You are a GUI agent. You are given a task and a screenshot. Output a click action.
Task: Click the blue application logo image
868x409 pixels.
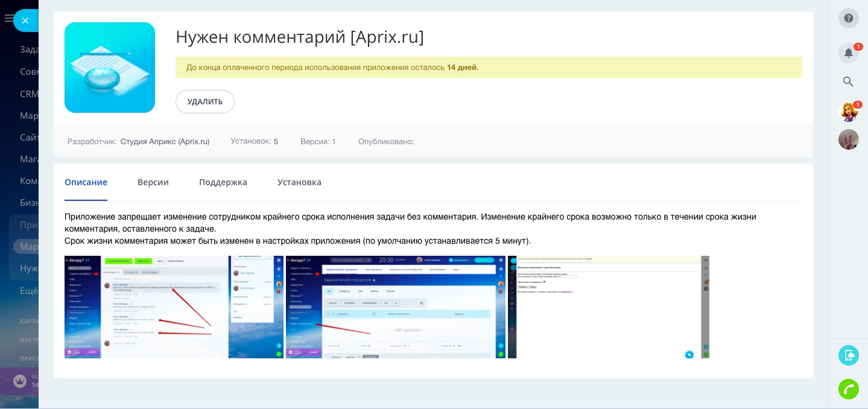110,68
